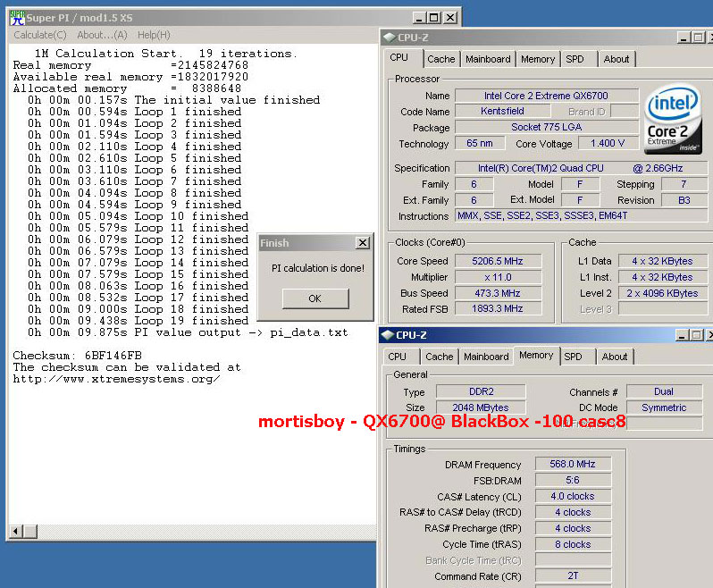This screenshot has height=588, width=713.
Task: Click the Code Name field showing Kentsfield
Action: pos(502,111)
